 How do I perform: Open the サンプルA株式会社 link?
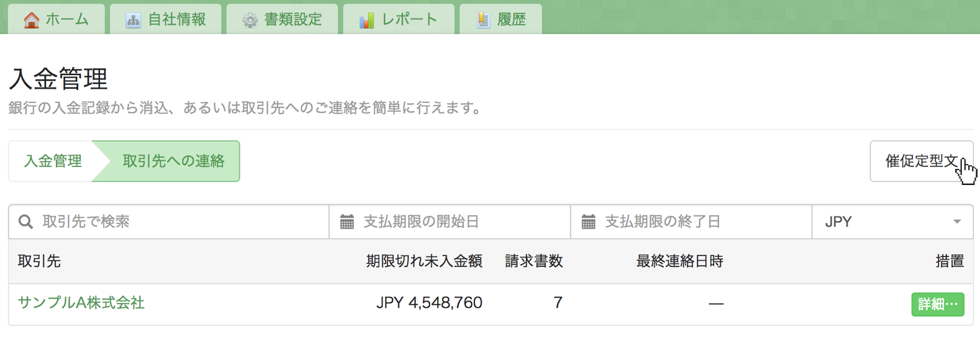click(x=81, y=303)
